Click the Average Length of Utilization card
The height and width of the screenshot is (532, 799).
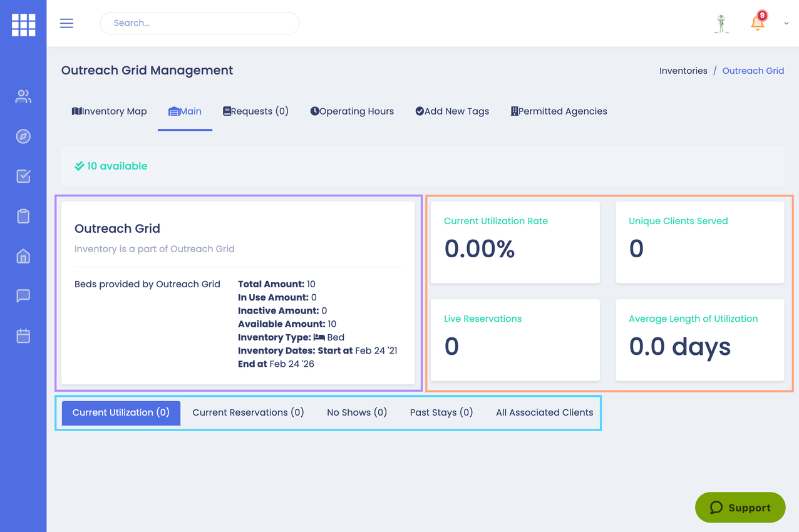point(700,340)
